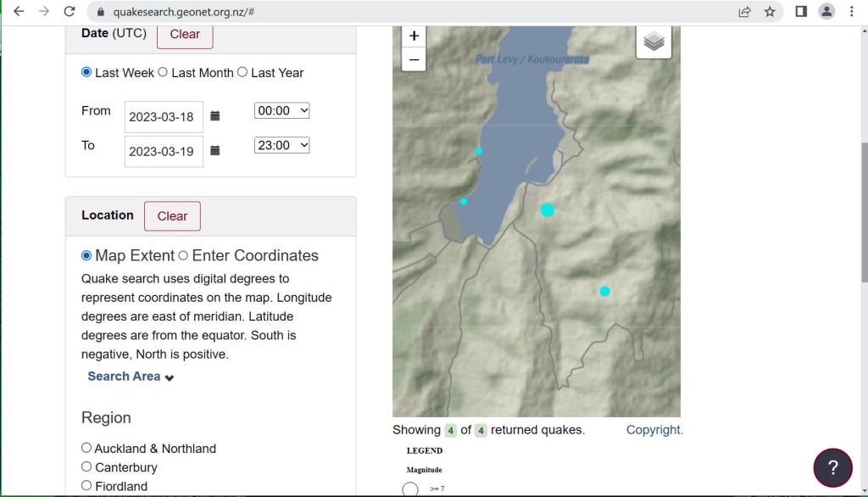Screen dimensions: 868x497
Task: Open calendar picker for To date
Action: pyautogui.click(x=215, y=151)
